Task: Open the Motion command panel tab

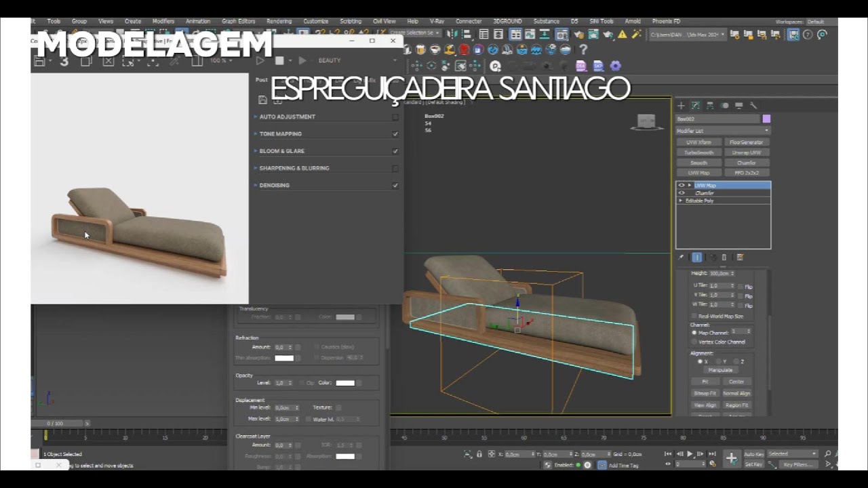Action: click(725, 106)
